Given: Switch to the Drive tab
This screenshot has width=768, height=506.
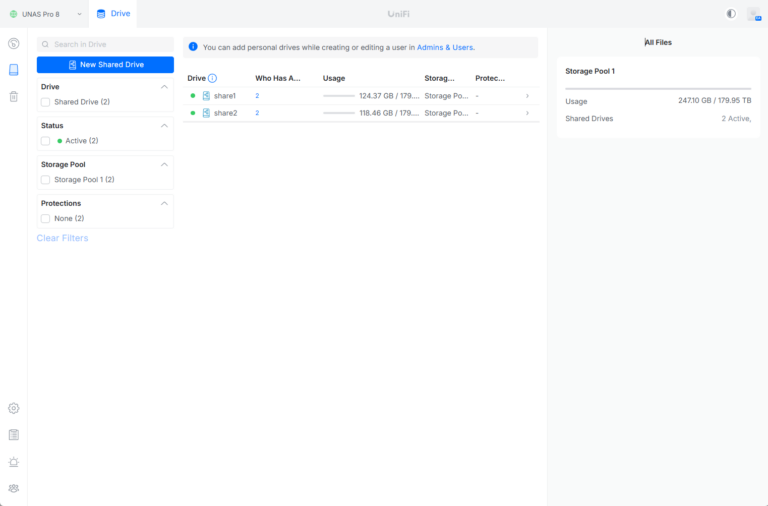Looking at the screenshot, I should point(113,14).
